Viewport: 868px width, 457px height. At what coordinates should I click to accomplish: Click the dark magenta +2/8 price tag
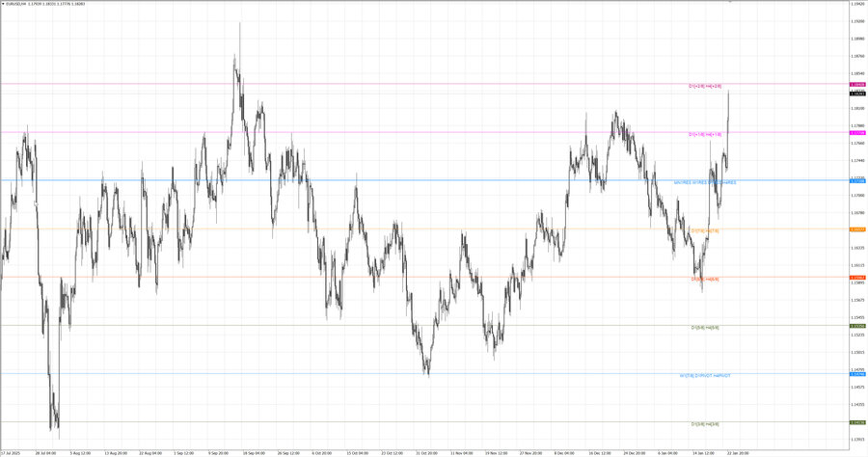point(857,85)
